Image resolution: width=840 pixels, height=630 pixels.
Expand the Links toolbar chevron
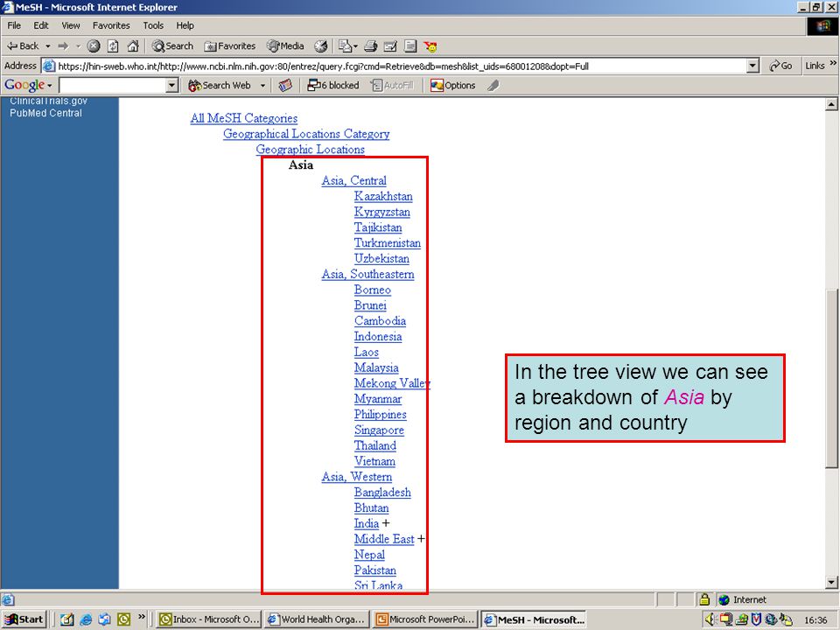pos(833,64)
